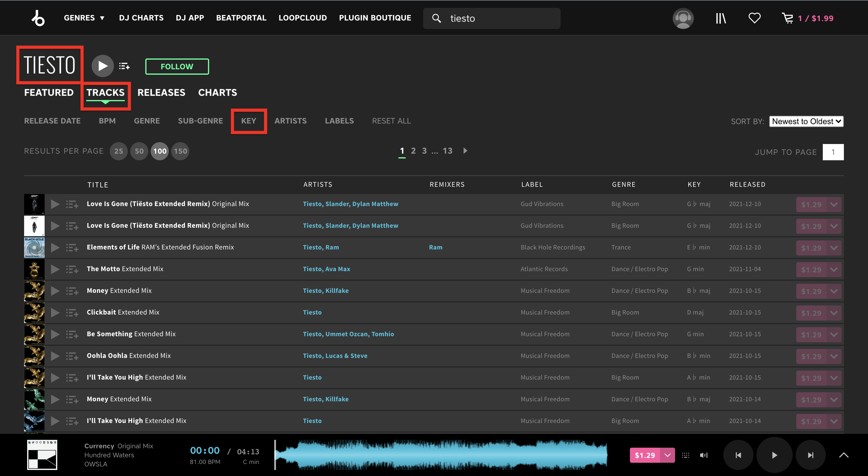Expand price options for Elements of Life
Screen dimensions: 868x476
[834, 248]
